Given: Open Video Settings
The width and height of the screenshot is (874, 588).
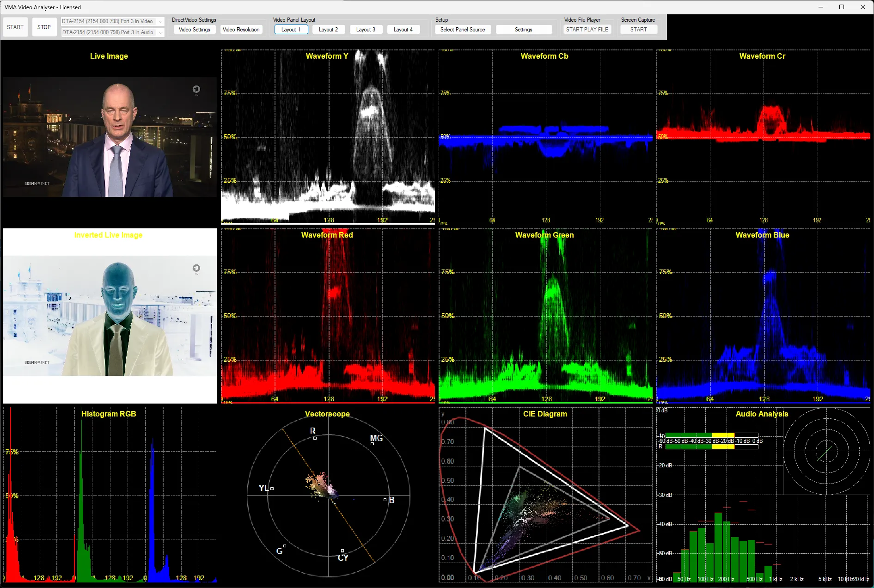Looking at the screenshot, I should click(x=194, y=30).
